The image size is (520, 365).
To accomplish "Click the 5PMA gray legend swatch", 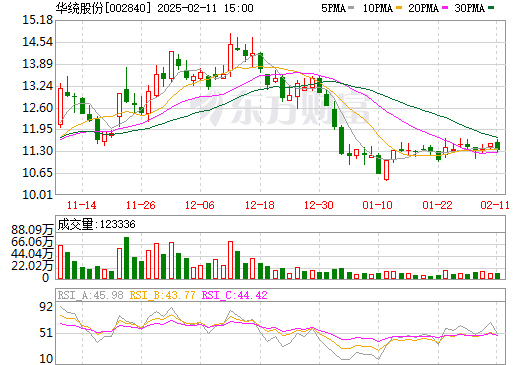I will point(351,8).
